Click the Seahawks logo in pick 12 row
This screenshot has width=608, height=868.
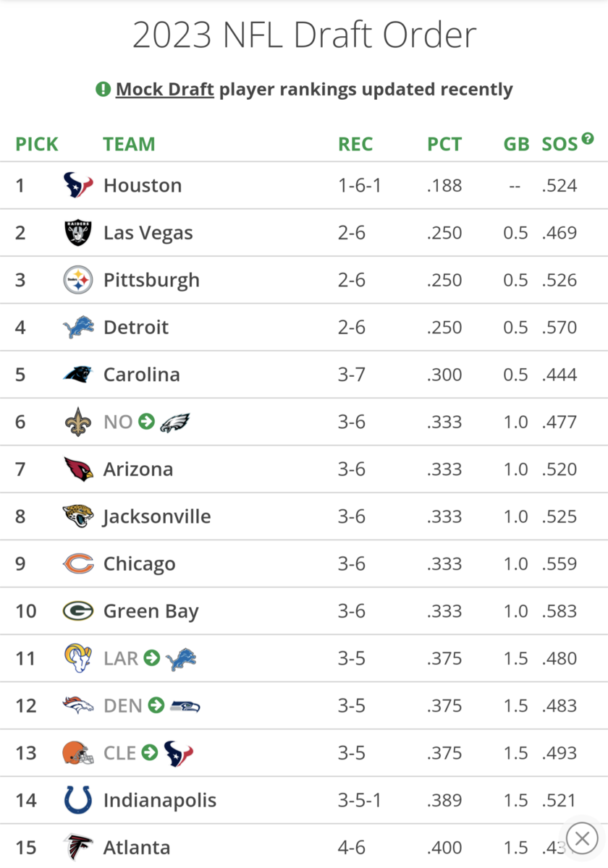point(185,706)
